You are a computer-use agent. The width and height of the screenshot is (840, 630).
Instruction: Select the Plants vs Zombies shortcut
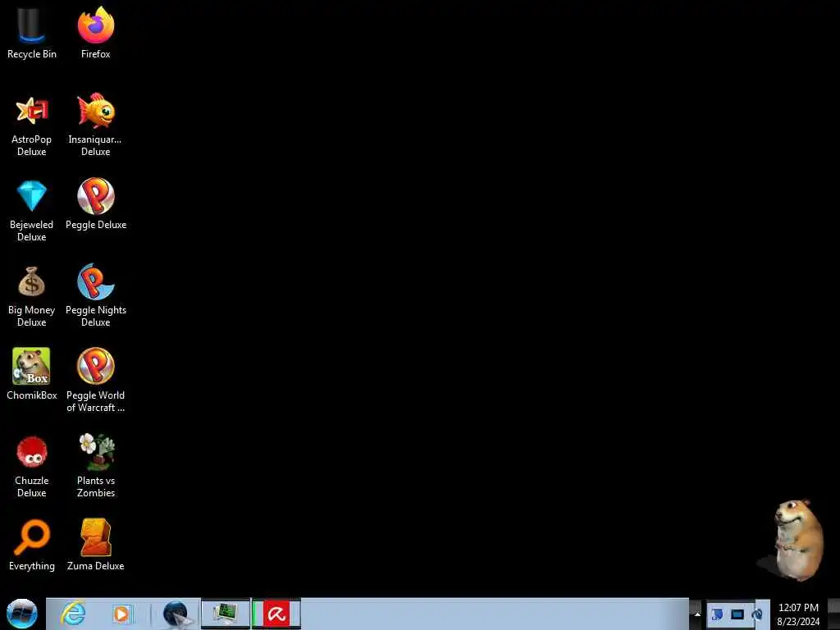point(95,466)
